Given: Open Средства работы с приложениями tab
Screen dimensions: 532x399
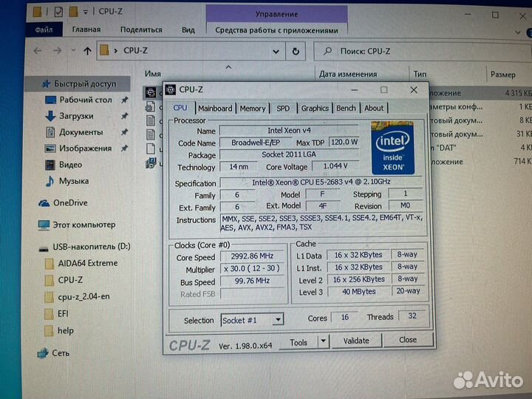Looking at the screenshot, I should [276, 30].
